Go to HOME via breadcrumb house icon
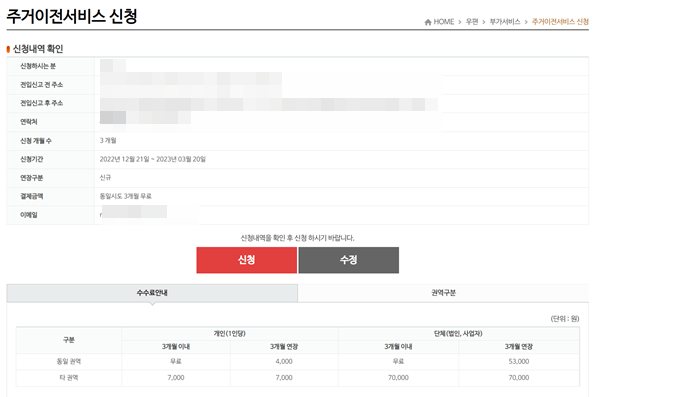 coord(428,22)
